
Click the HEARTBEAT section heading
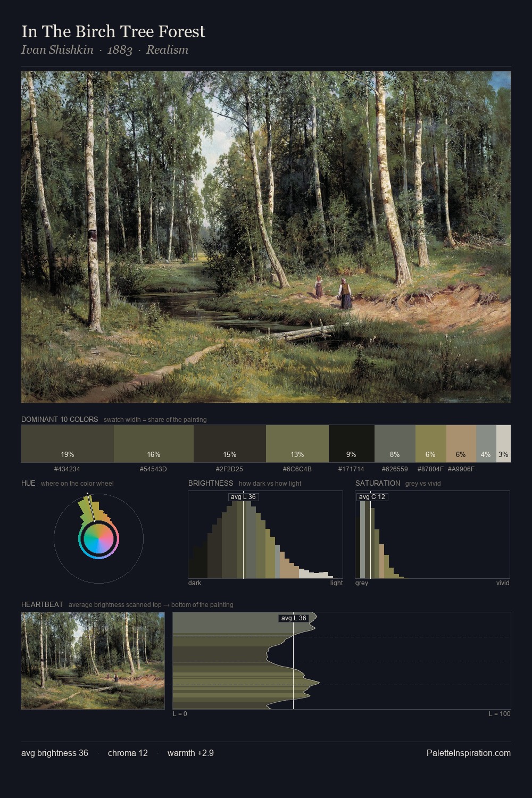[x=42, y=604]
